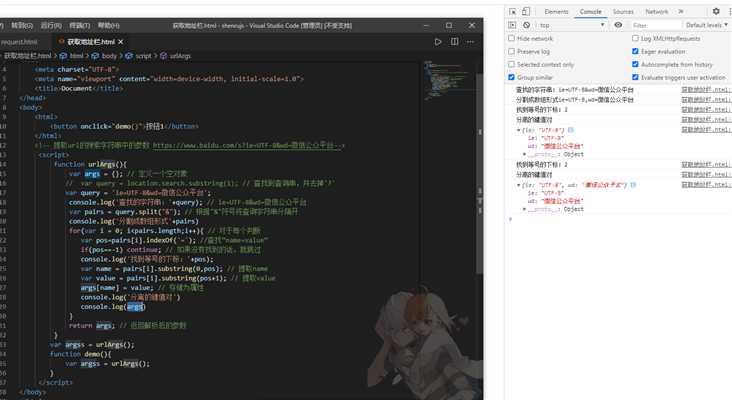Select the Console tab
The height and width of the screenshot is (400, 732).
[591, 12]
